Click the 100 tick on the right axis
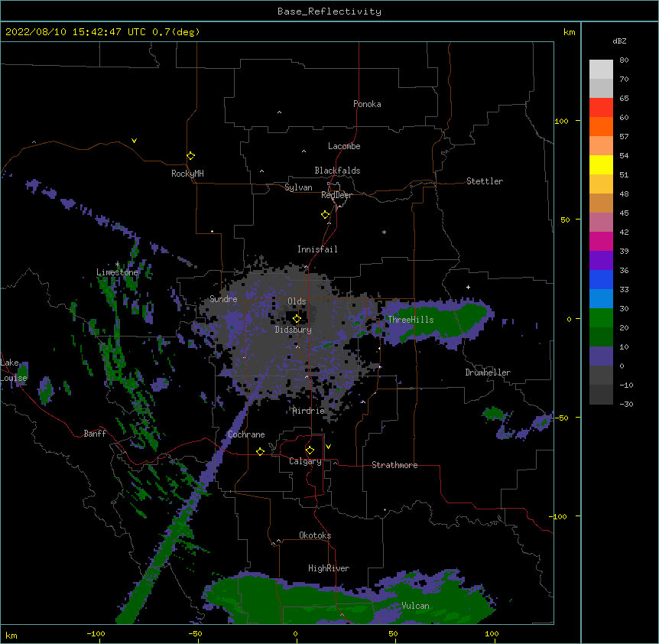The height and width of the screenshot is (644, 659). (x=561, y=121)
